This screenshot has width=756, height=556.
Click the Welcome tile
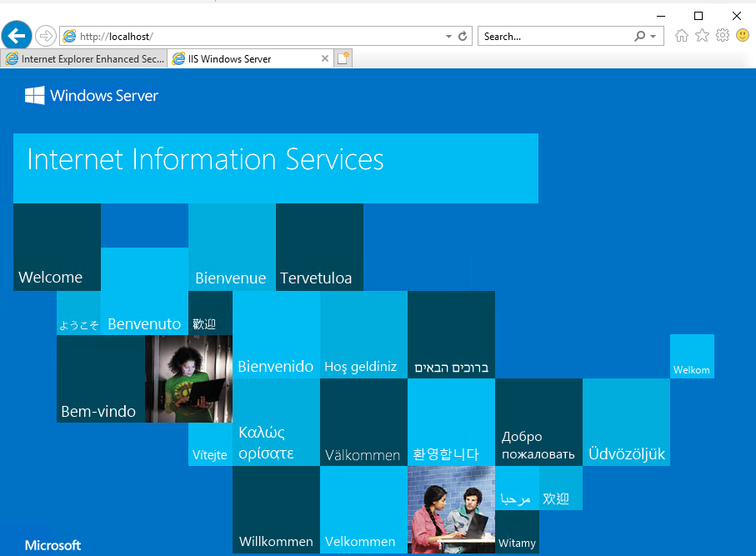click(57, 247)
